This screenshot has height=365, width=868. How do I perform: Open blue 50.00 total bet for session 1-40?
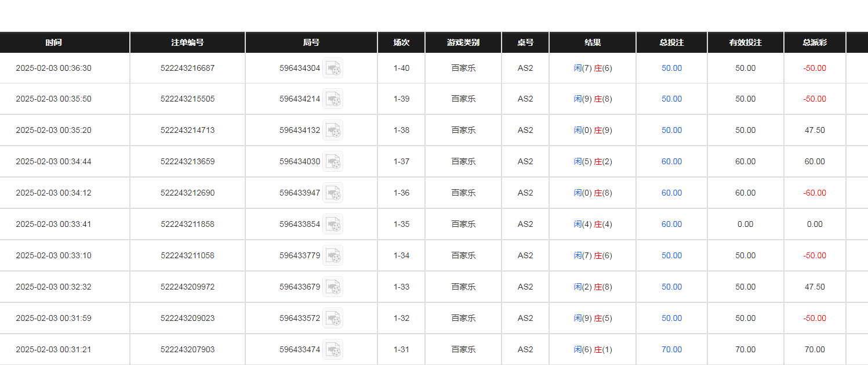coord(671,68)
